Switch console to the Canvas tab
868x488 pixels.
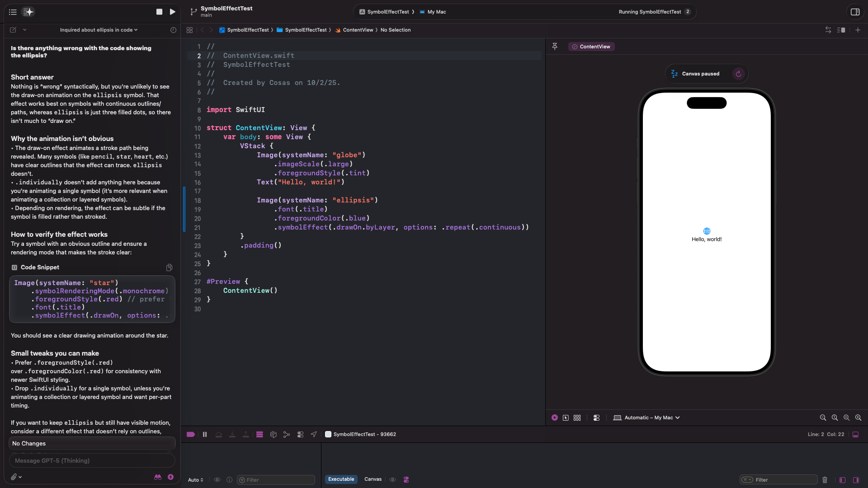373,479
